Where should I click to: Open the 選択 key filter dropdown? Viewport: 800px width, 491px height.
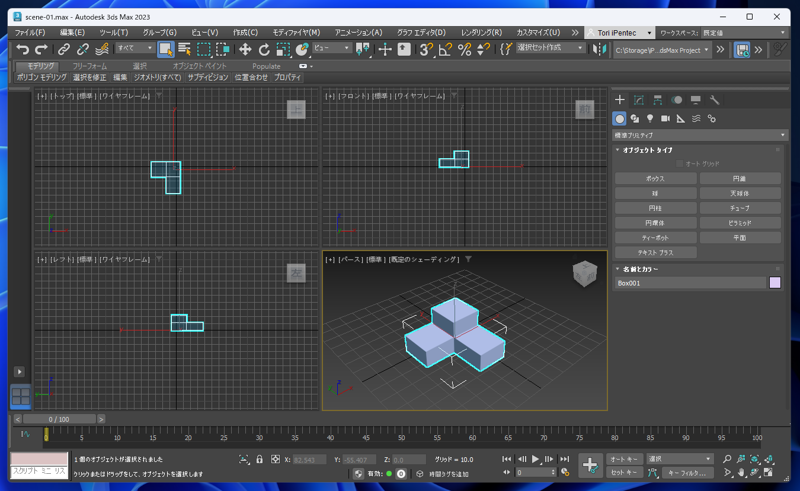(679, 459)
